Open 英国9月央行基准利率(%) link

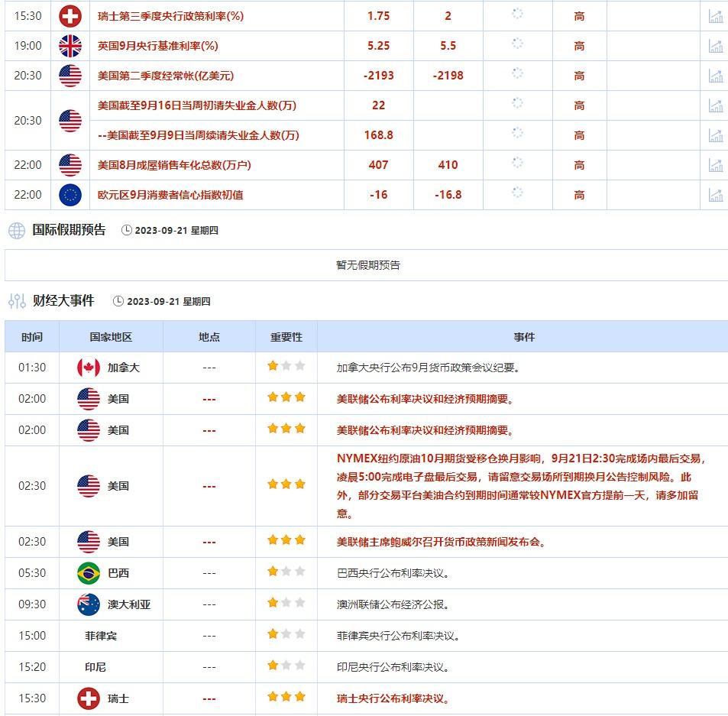[x=157, y=46]
